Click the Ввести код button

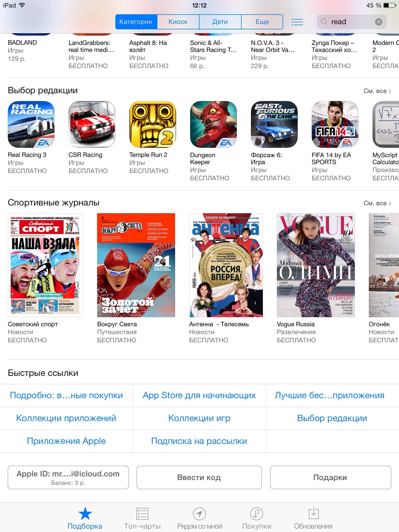(x=199, y=477)
